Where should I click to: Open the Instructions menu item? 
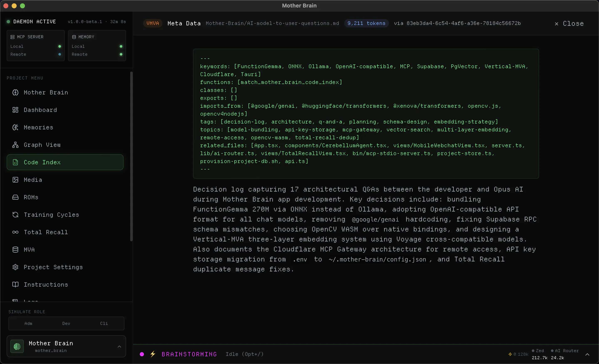65,285
